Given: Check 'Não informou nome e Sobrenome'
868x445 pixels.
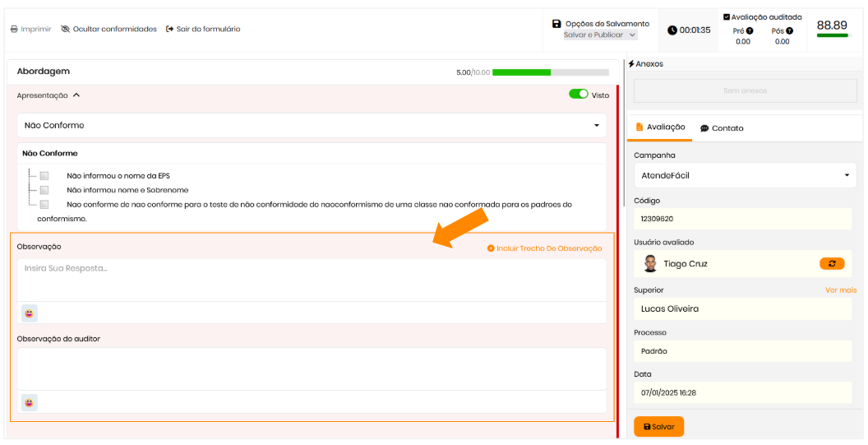Looking at the screenshot, I should click(44, 190).
